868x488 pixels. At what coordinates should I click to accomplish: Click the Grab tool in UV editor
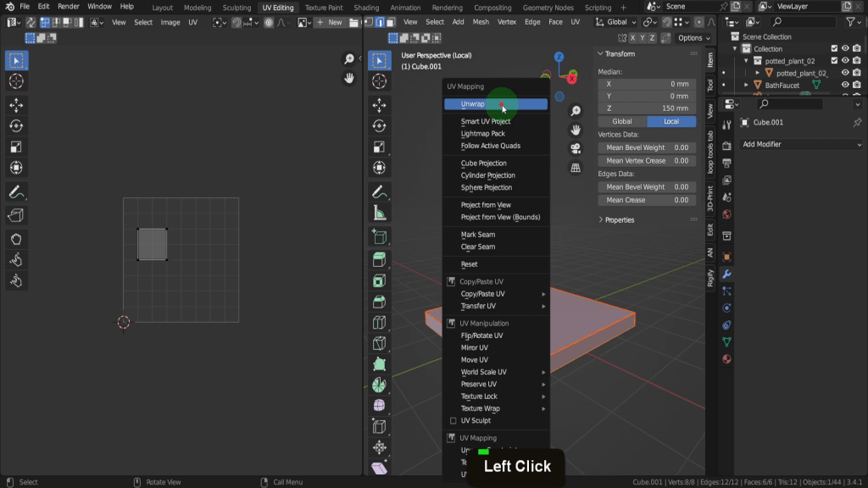click(16, 238)
